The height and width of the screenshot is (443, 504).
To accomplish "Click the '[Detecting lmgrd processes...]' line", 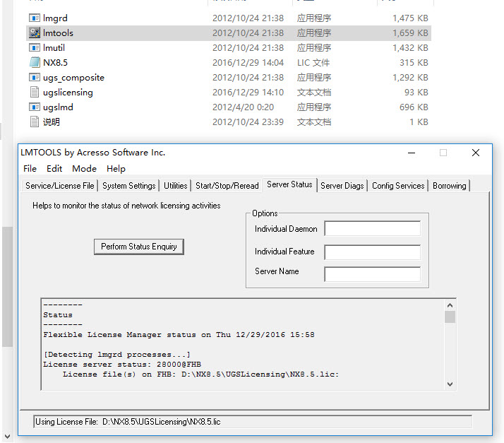I will tap(117, 355).
